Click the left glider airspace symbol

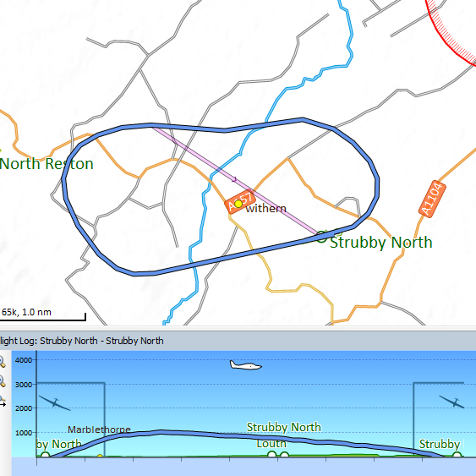click(55, 402)
